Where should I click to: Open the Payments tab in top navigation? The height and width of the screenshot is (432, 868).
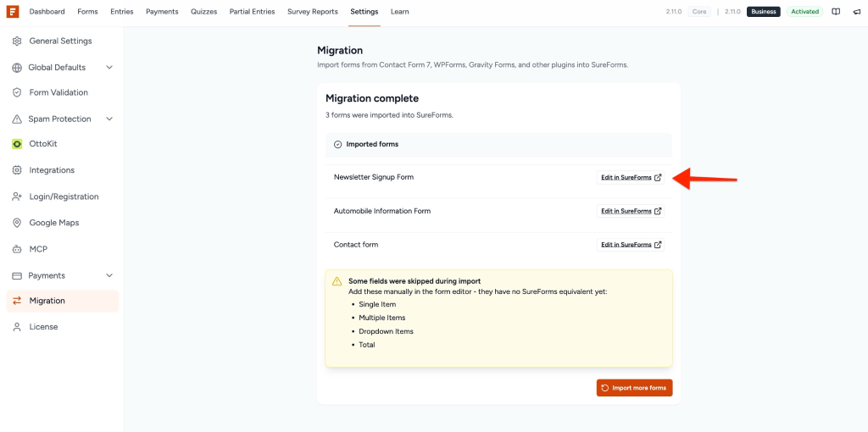162,12
